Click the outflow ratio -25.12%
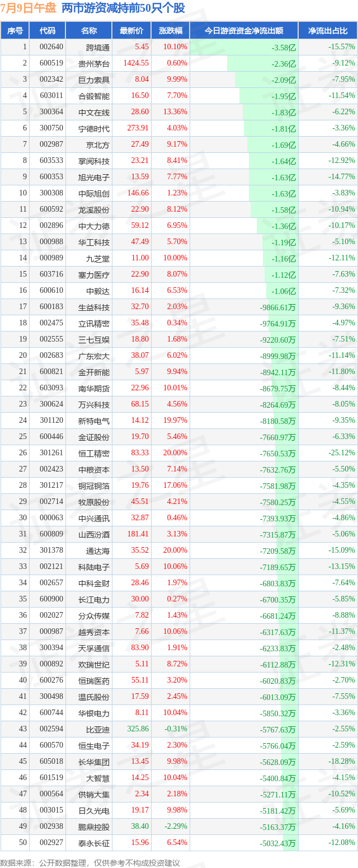 (x=342, y=453)
